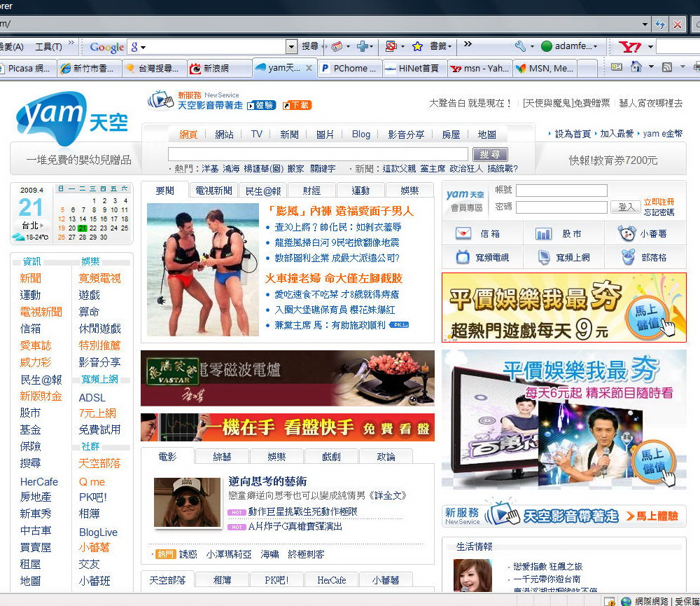
Task: Expand the menu bar overflow chevron
Action: tap(71, 43)
